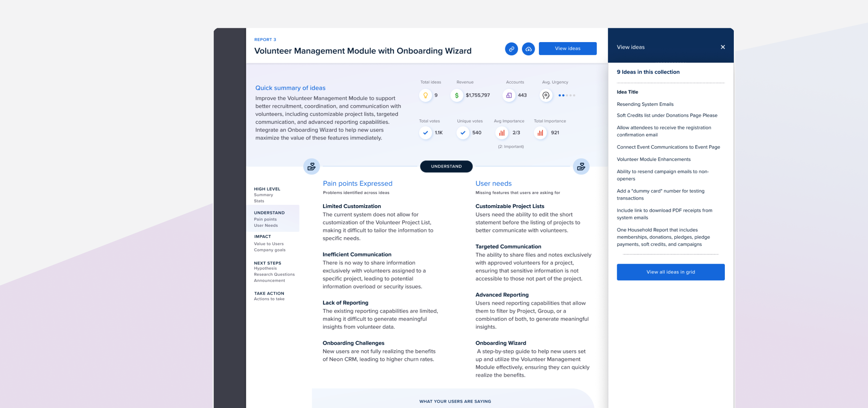Click the Total votes checkmark icon
Viewport: 868px width, 408px height.
pos(425,133)
